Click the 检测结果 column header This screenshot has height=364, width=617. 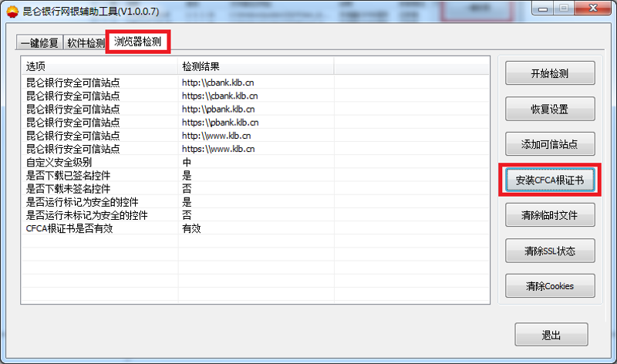pos(255,66)
